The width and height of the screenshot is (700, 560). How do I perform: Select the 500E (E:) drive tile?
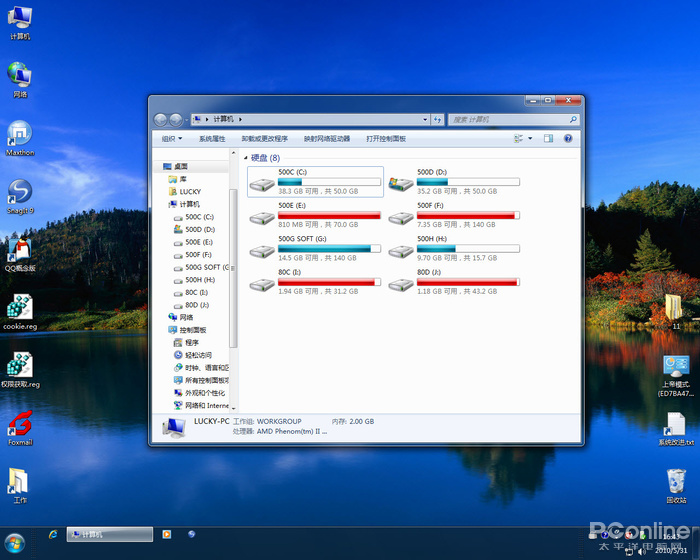pos(315,215)
